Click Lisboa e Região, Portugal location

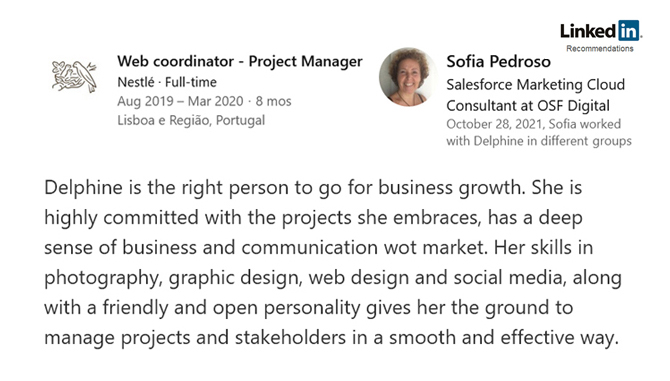pos(191,120)
